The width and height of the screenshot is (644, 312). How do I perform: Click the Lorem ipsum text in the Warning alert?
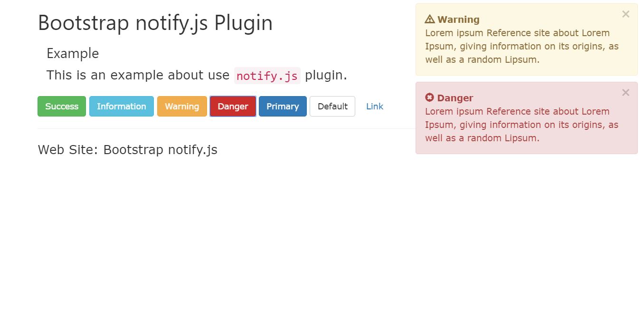(521, 46)
